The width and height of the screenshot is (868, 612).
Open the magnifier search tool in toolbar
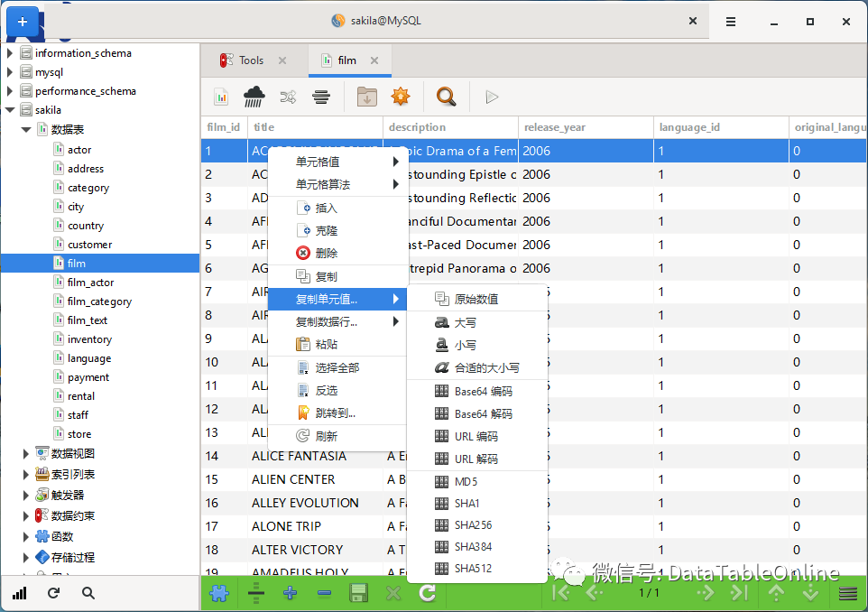coord(446,97)
